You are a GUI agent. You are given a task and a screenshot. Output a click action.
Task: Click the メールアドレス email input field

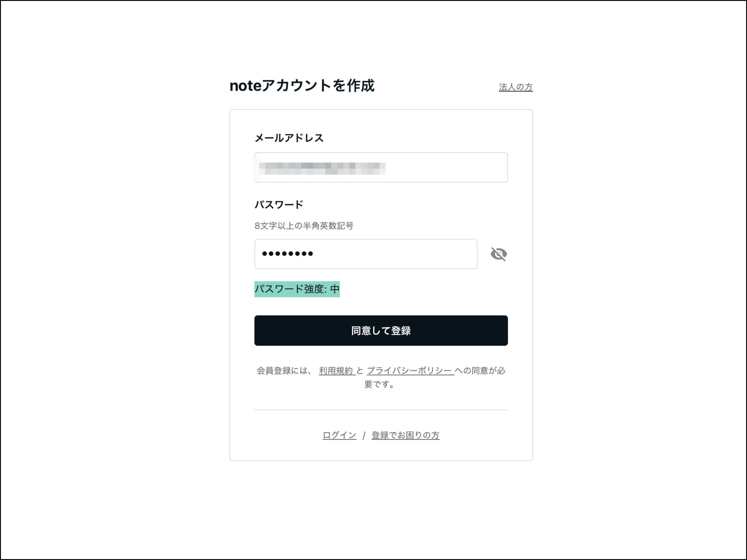(x=381, y=167)
